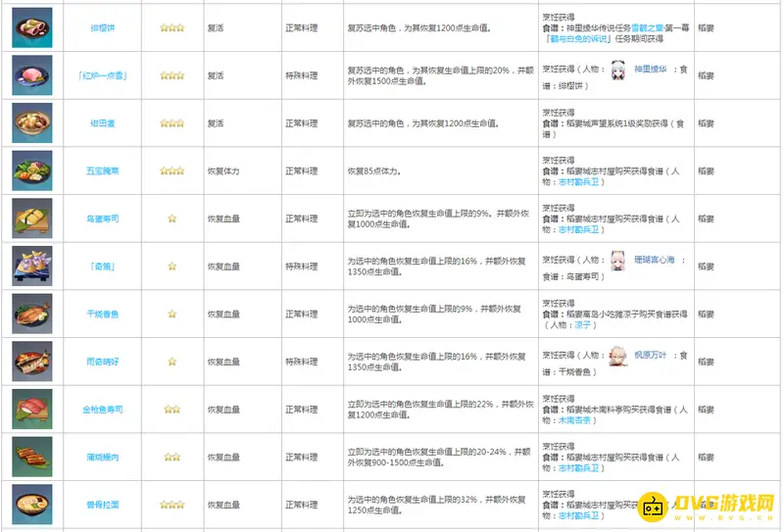Open the 凉子 NPC link

[x=585, y=324]
